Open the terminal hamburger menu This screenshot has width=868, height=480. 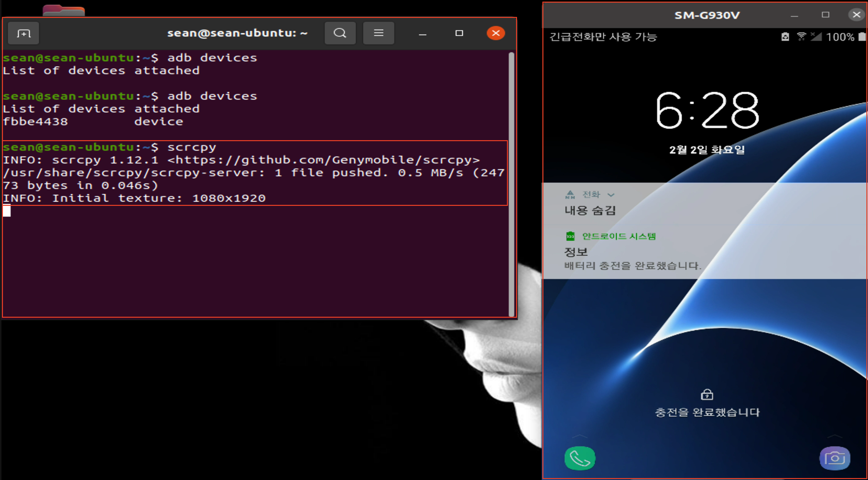click(x=378, y=33)
